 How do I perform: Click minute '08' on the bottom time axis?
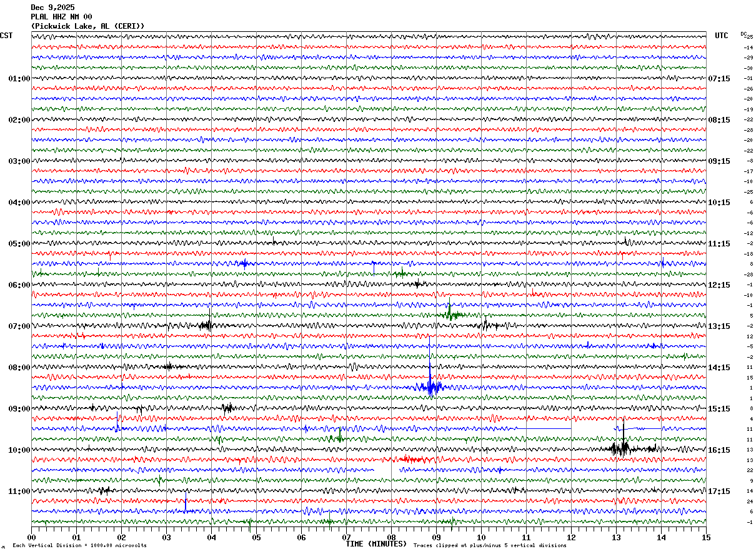click(391, 537)
